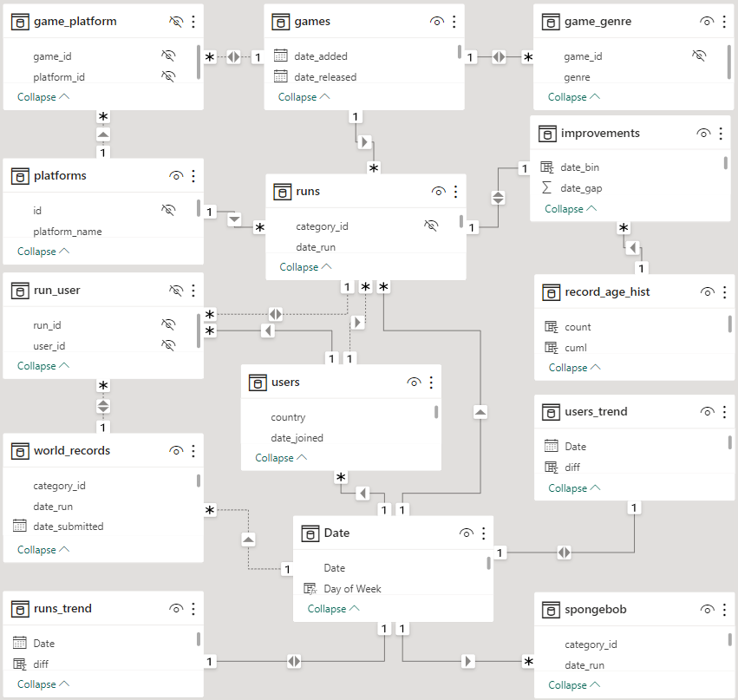Open more options for games table
738x700 pixels.
tap(454, 21)
